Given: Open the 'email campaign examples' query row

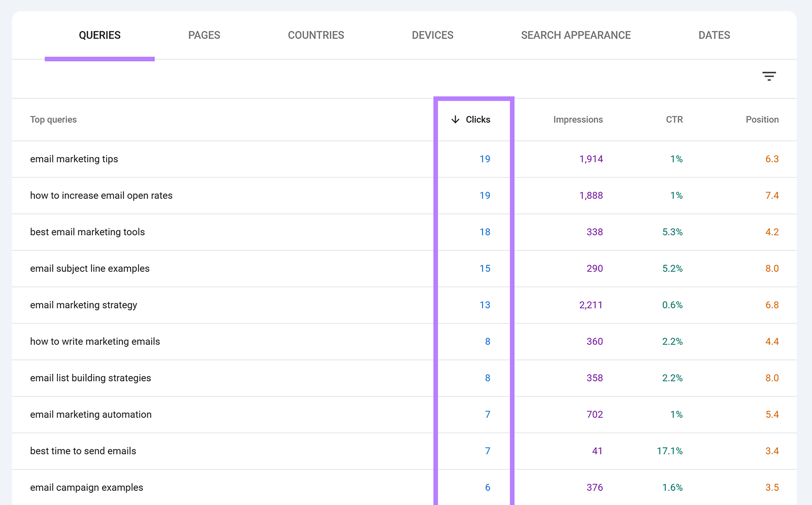Looking at the screenshot, I should click(x=86, y=487).
